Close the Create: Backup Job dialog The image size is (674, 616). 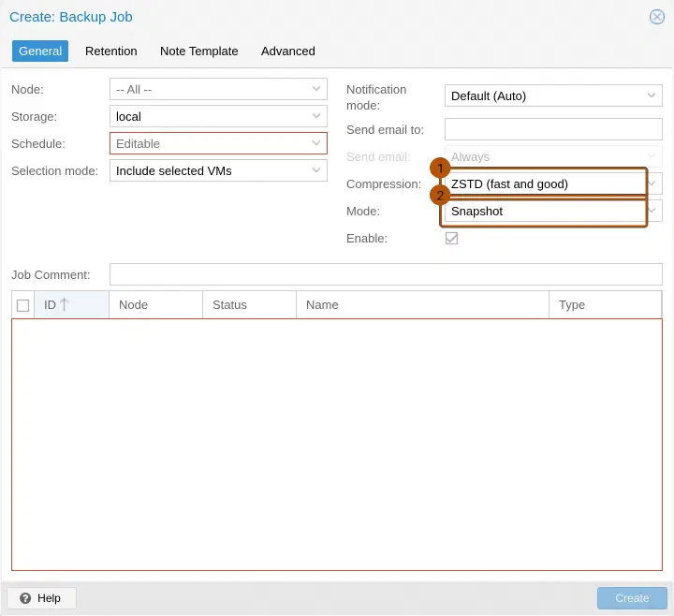point(657,17)
